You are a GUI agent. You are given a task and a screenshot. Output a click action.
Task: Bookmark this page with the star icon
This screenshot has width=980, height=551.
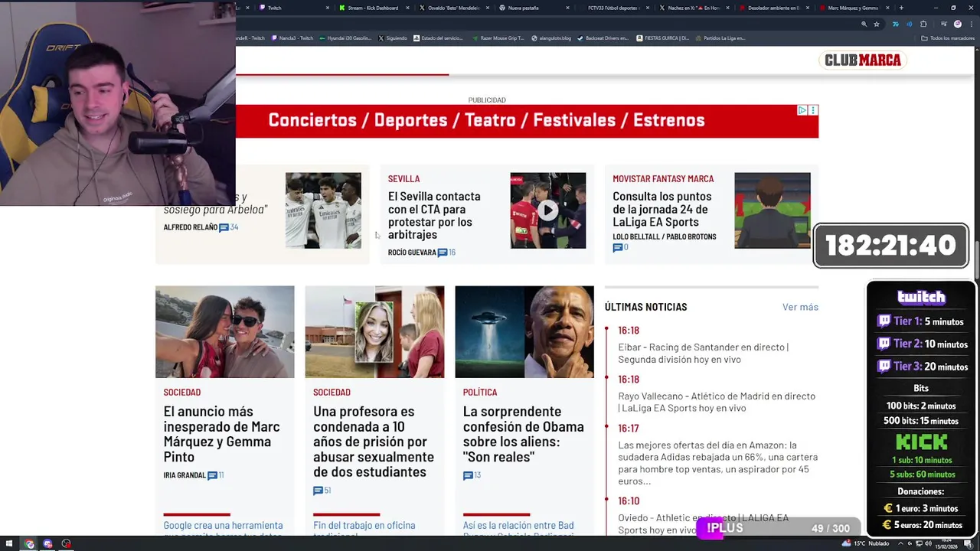pyautogui.click(x=877, y=24)
